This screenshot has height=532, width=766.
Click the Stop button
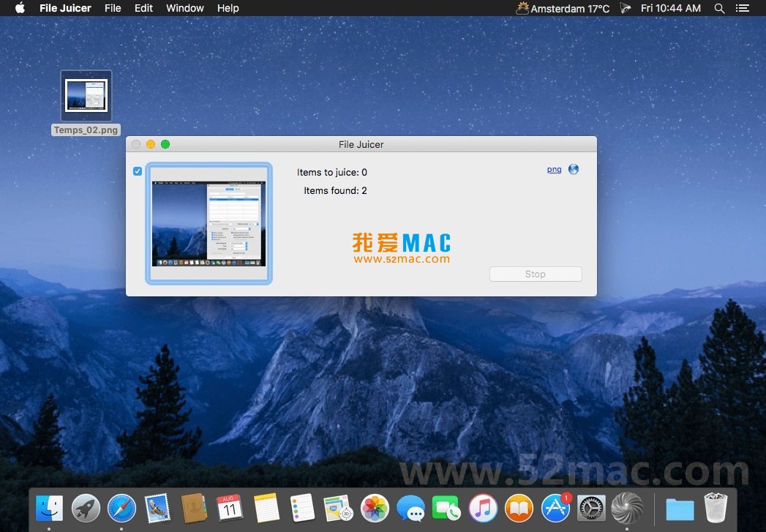(536, 274)
